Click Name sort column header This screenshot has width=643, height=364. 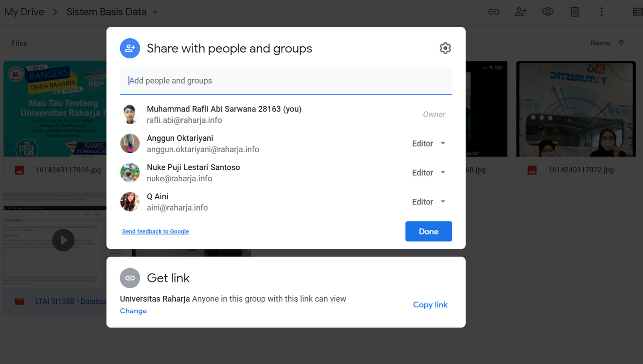tap(600, 43)
